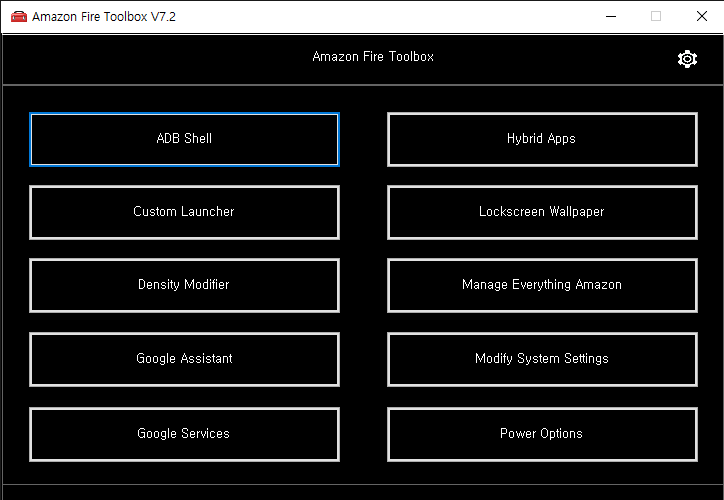Click the Google Services button
The height and width of the screenshot is (500, 724).
pyautogui.click(x=184, y=434)
